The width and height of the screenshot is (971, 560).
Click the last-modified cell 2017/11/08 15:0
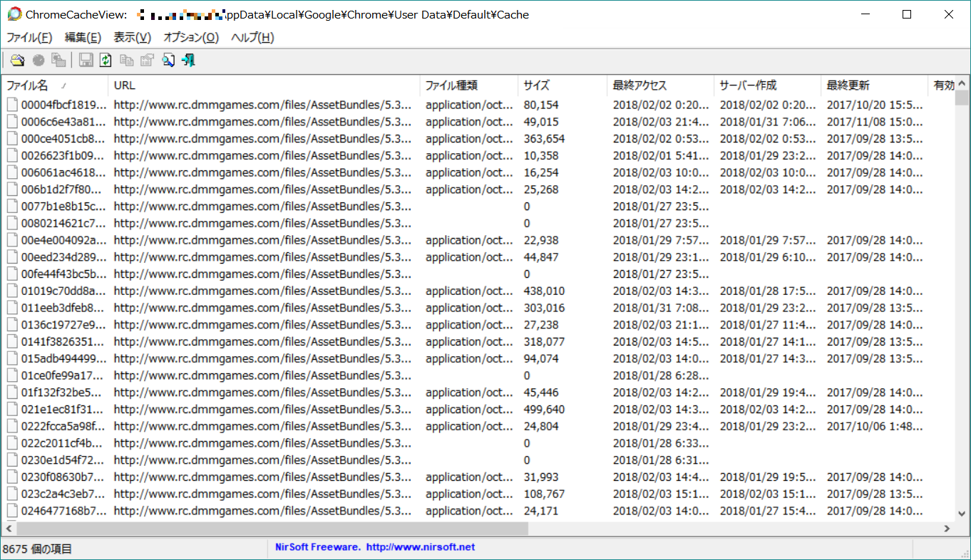[x=875, y=122]
